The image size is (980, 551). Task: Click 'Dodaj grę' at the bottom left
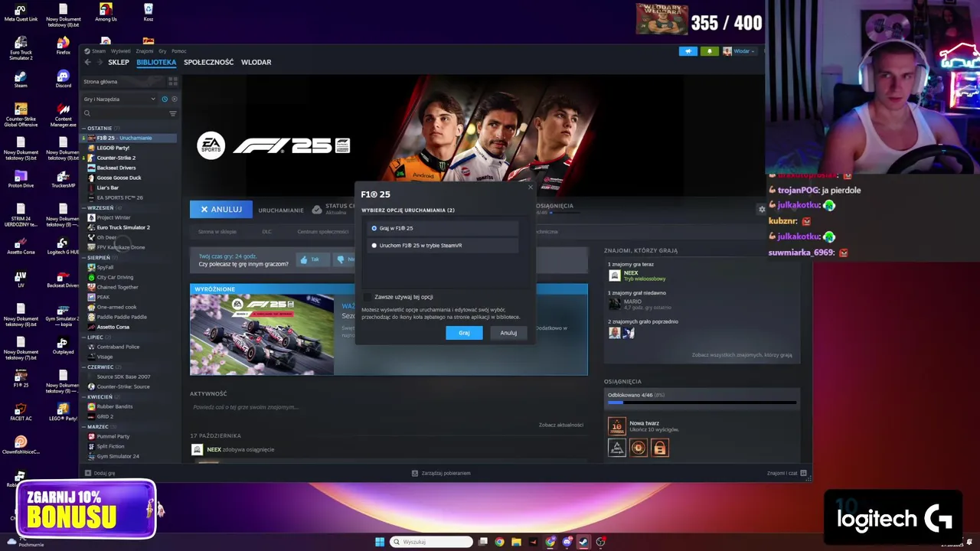pos(100,474)
